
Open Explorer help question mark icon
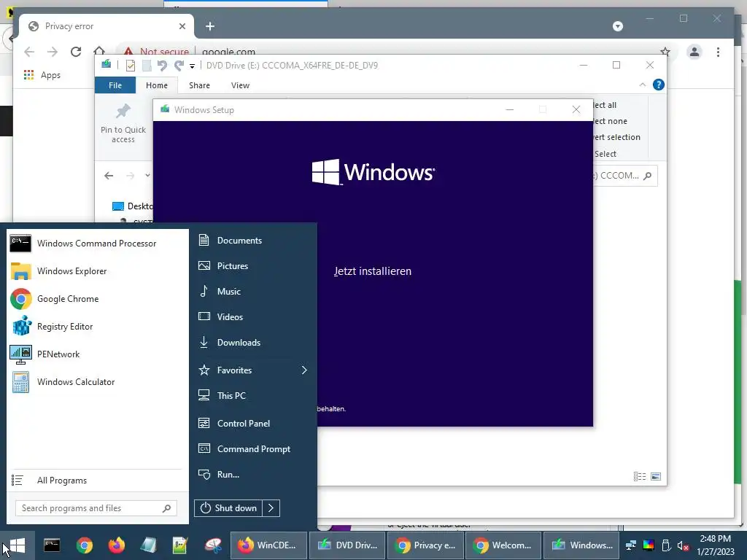pos(659,85)
